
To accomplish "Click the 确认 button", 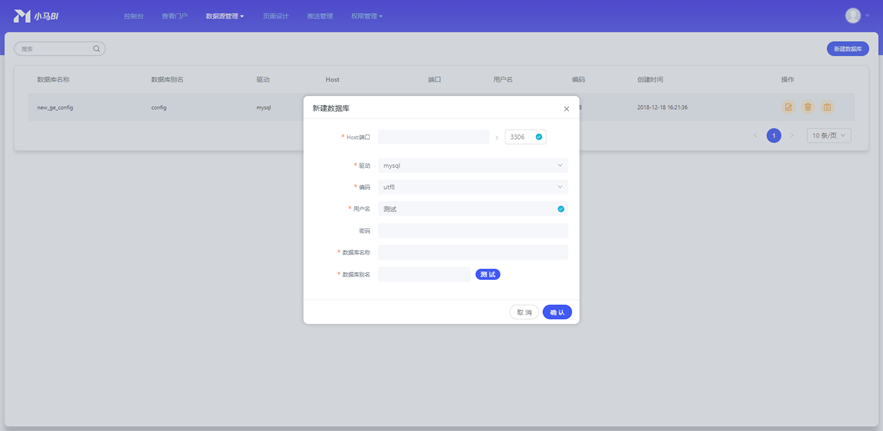I will pos(557,312).
